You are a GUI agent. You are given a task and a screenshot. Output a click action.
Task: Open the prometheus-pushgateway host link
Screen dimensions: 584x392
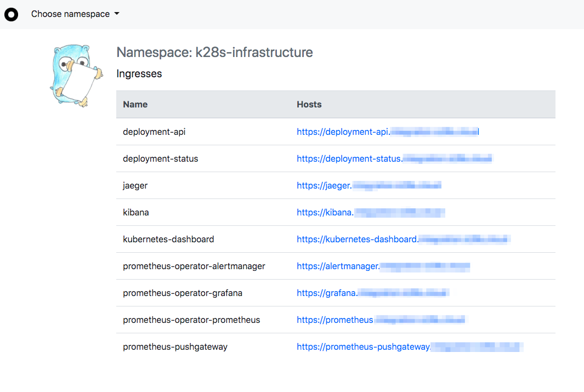[410, 346]
